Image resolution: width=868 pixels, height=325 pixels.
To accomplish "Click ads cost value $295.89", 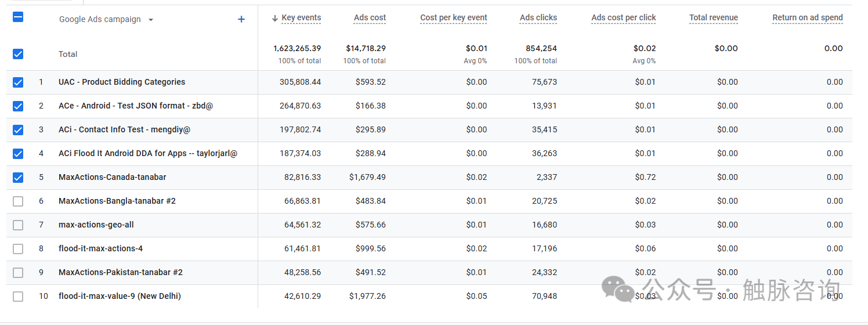I will click(x=371, y=129).
